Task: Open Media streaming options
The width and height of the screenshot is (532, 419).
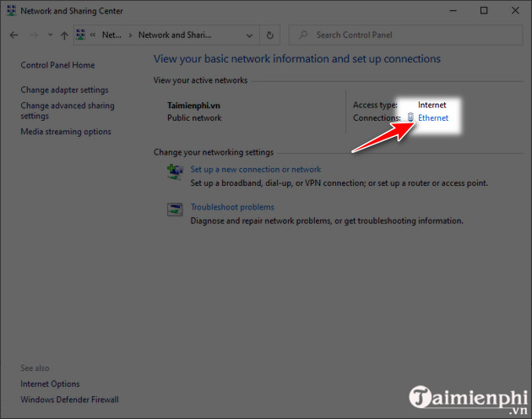Action: 66,132
